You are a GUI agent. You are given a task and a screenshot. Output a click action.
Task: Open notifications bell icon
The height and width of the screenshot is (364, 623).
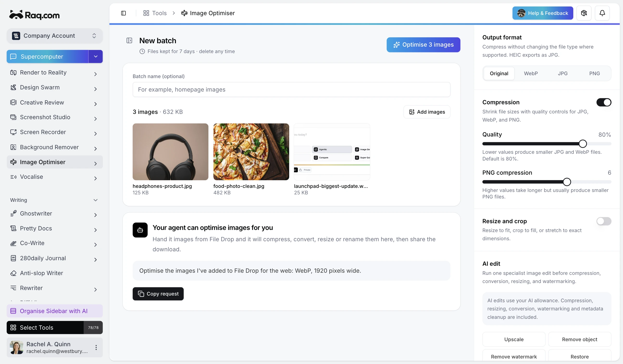coord(602,13)
